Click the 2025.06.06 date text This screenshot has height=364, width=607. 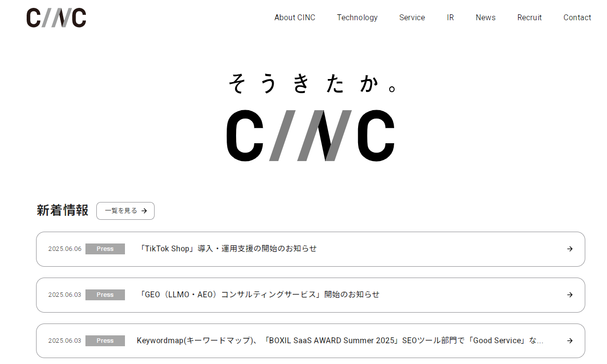click(65, 249)
